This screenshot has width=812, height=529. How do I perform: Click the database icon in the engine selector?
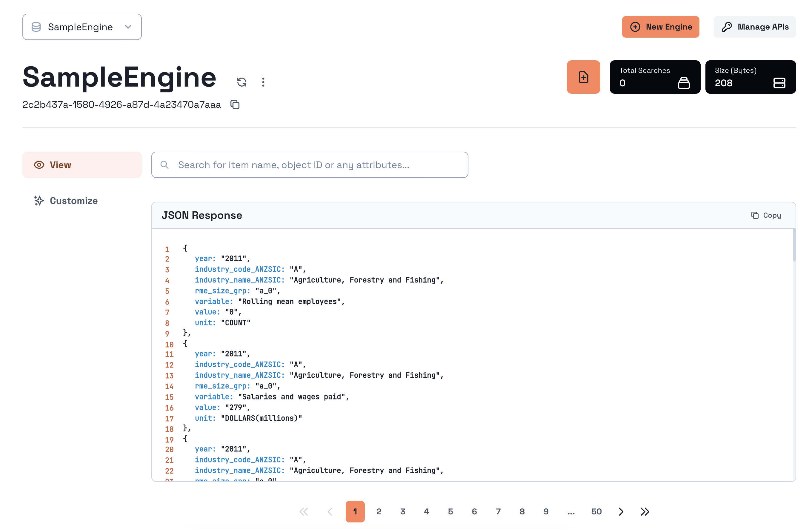pos(36,27)
